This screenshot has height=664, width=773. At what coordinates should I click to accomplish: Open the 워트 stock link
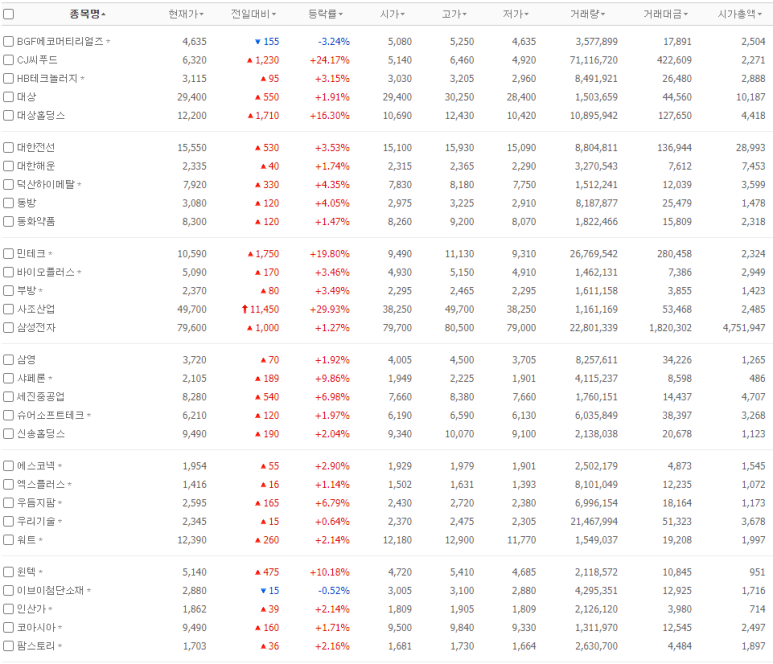click(x=27, y=540)
